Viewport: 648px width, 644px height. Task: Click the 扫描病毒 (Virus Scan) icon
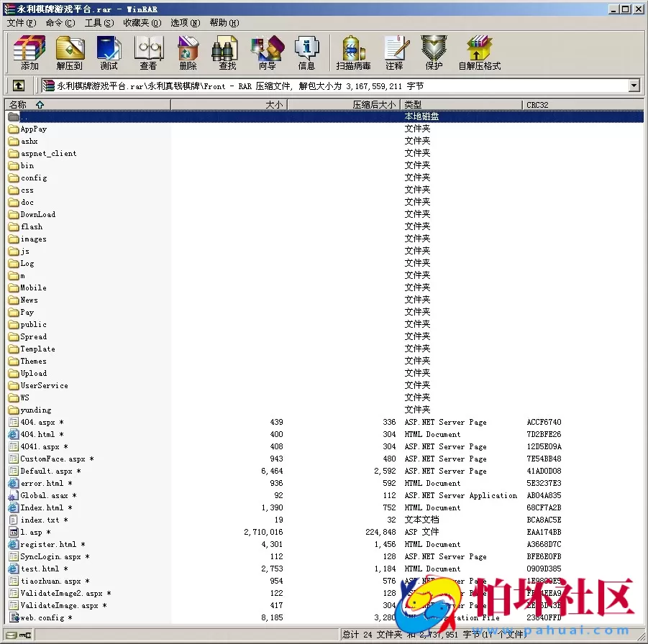coord(352,52)
